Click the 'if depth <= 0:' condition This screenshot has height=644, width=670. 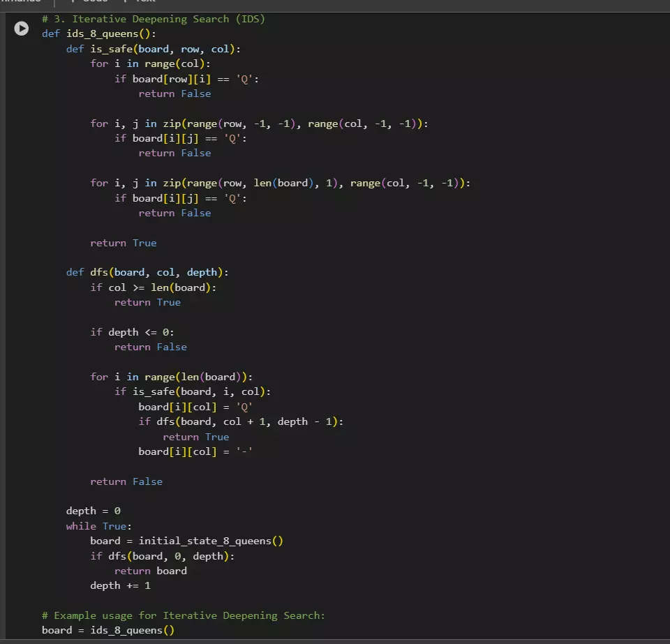point(132,332)
